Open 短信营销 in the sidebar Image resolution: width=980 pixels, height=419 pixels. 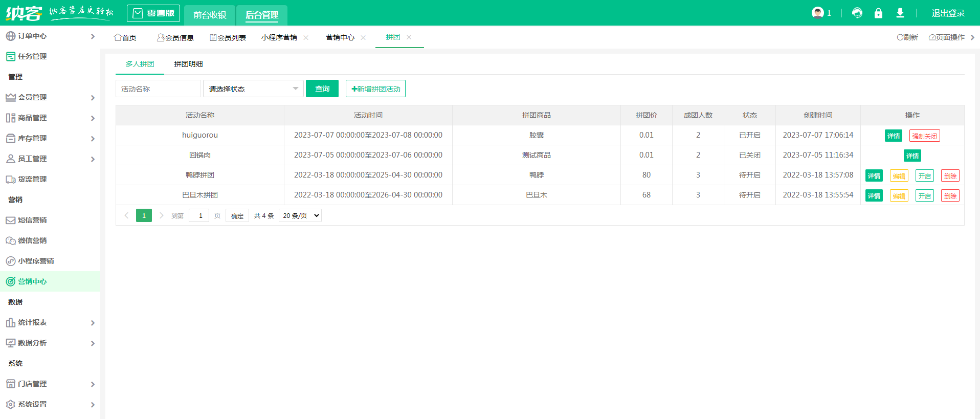[32, 220]
